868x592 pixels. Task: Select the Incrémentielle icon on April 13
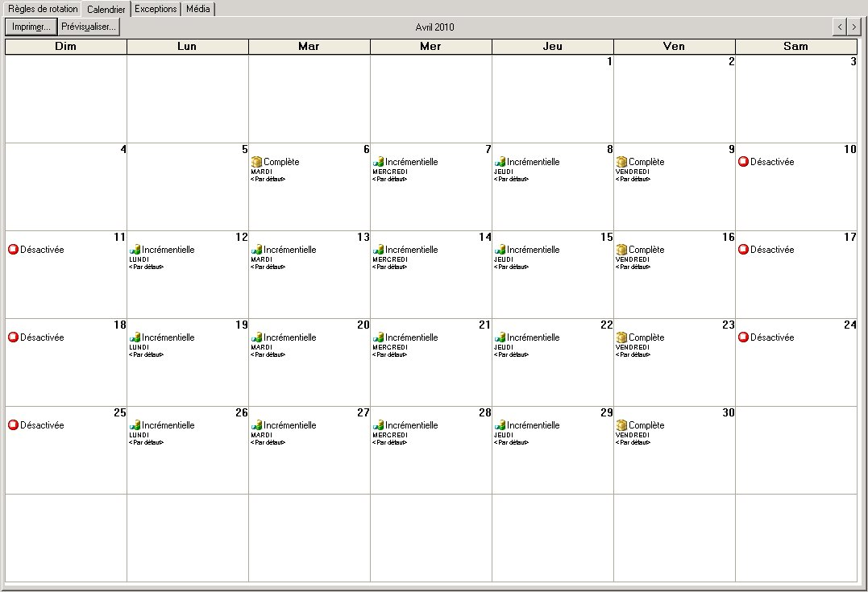coord(256,250)
